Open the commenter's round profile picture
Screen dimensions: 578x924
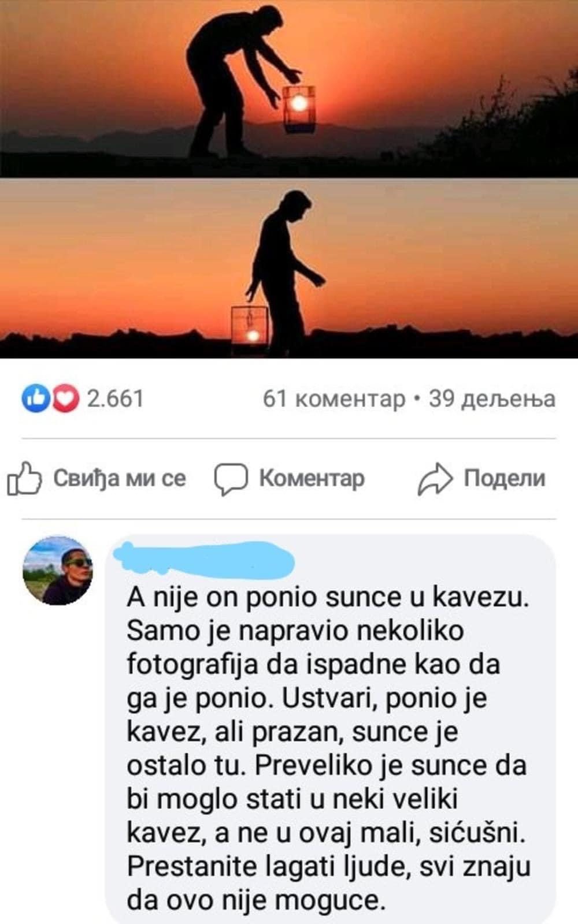(x=57, y=571)
